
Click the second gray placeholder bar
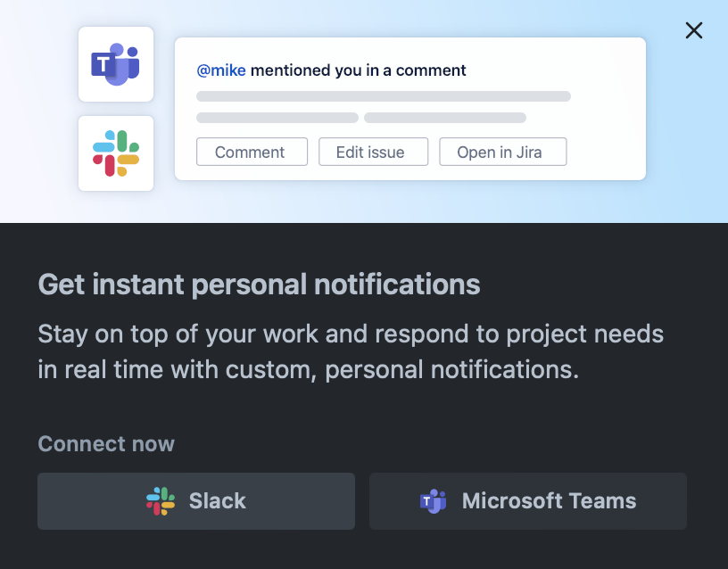(277, 117)
